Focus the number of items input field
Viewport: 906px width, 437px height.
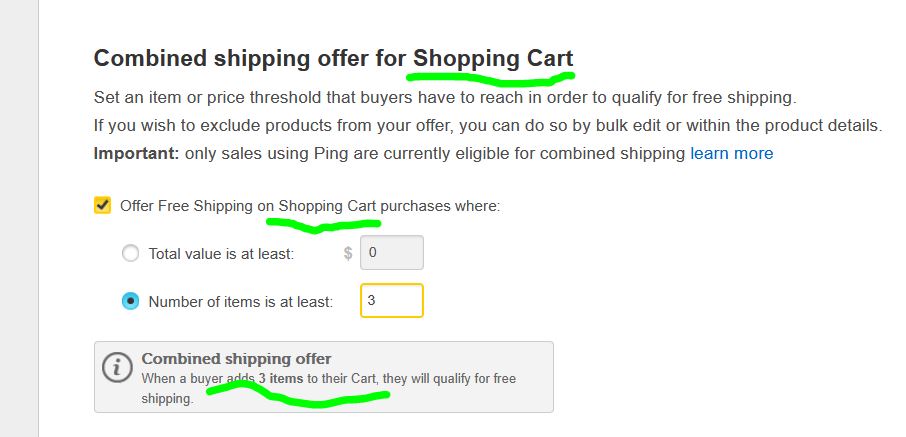tap(391, 300)
